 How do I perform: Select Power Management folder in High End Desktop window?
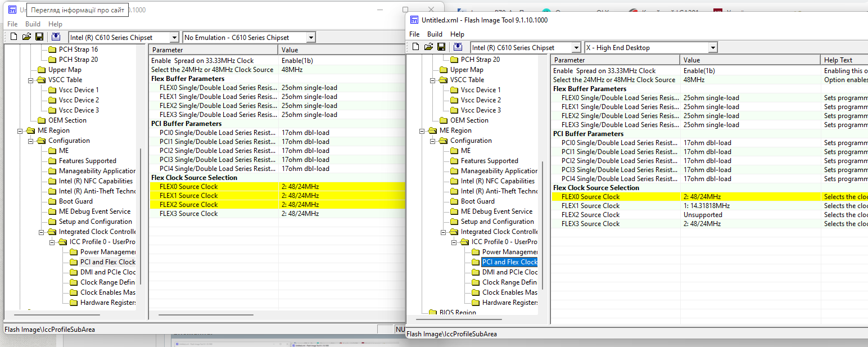click(x=510, y=252)
